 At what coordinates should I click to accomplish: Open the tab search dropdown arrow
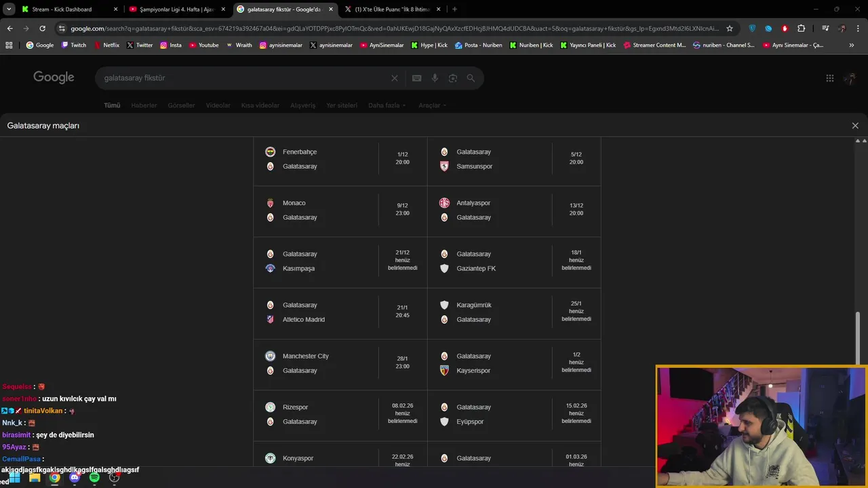point(9,9)
